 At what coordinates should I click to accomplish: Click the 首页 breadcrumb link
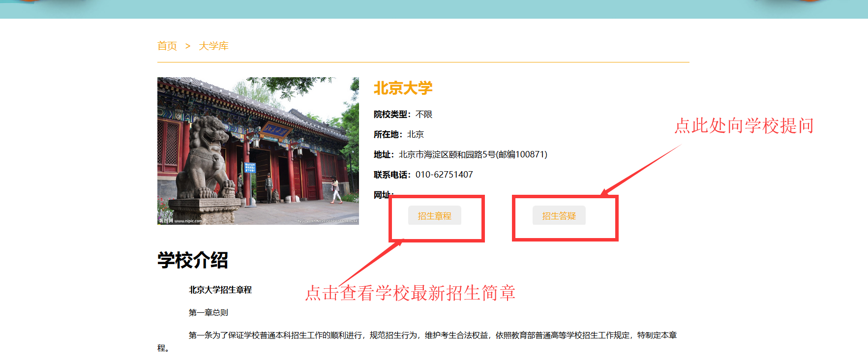[167, 46]
